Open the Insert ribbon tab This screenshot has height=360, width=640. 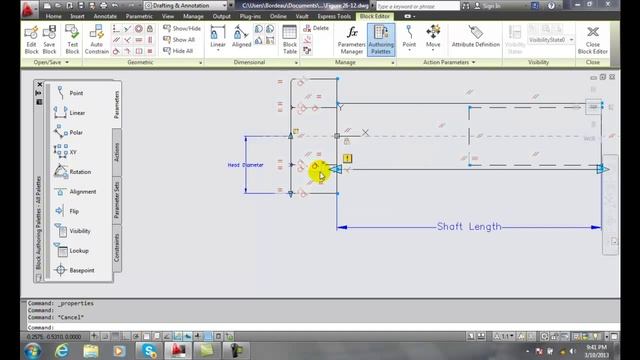tap(77, 16)
